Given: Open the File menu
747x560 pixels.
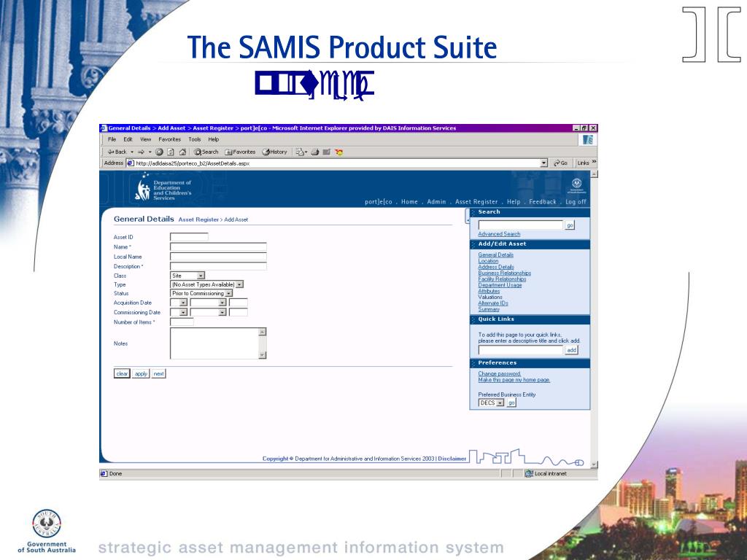Looking at the screenshot, I should pyautogui.click(x=112, y=139).
